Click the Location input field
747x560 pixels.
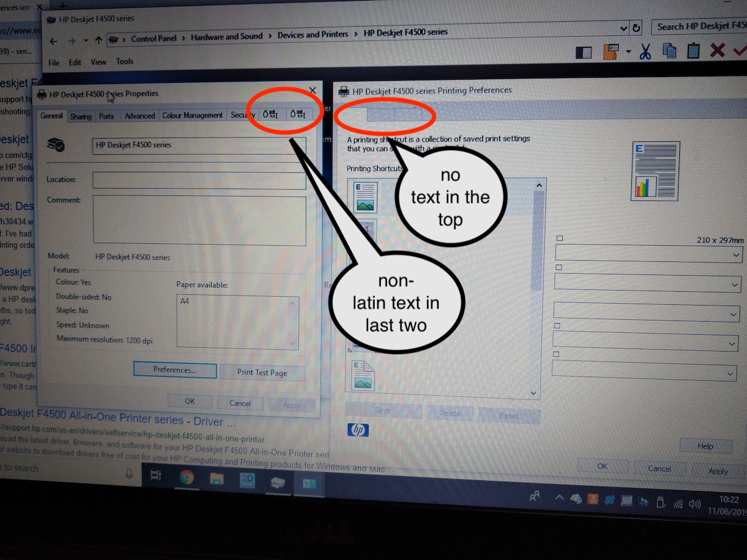coord(199,180)
